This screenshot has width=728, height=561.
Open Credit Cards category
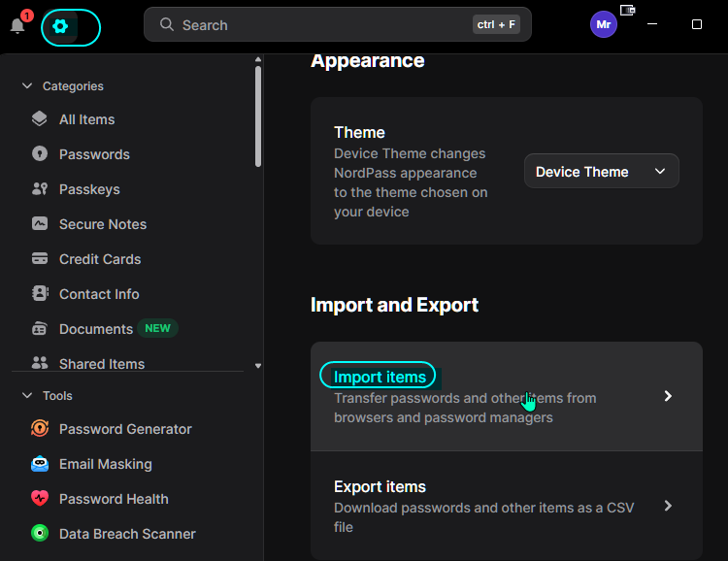(x=100, y=259)
